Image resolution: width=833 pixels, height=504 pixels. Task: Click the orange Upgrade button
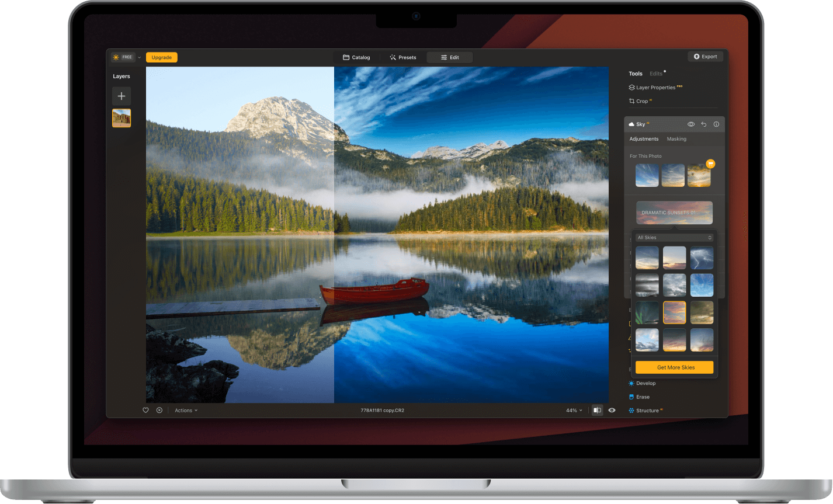click(162, 57)
